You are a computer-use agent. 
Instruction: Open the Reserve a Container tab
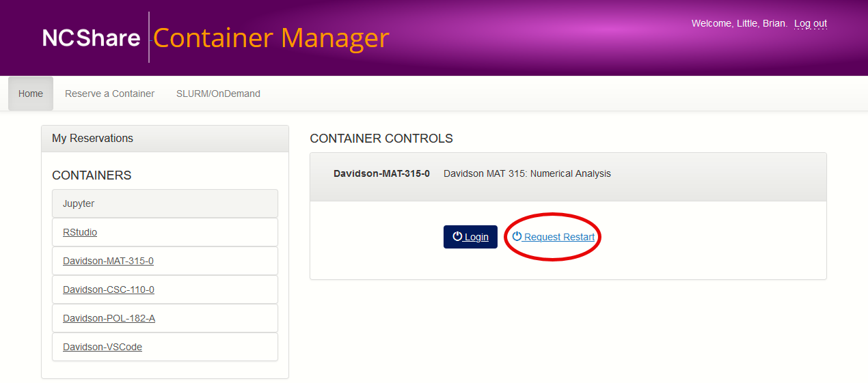(x=109, y=94)
